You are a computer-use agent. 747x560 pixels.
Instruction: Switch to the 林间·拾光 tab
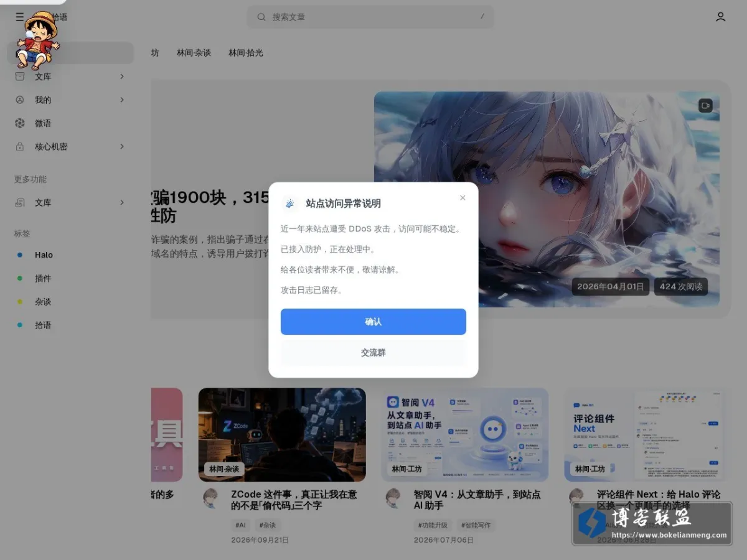click(245, 53)
